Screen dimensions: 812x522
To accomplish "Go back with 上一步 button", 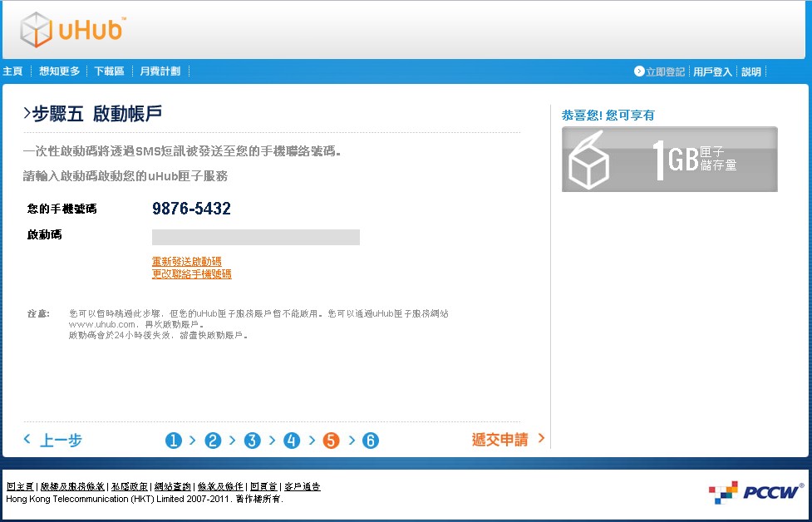I will (x=53, y=441).
